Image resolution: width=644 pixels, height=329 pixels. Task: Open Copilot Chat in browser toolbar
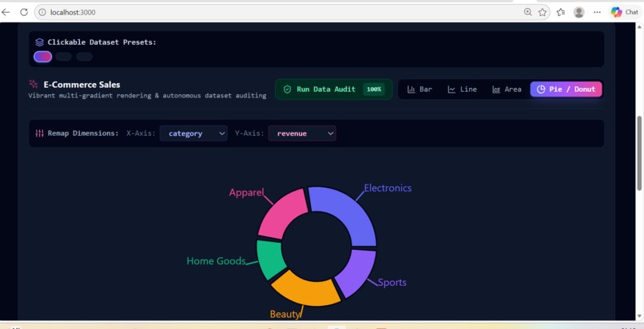[x=624, y=12]
